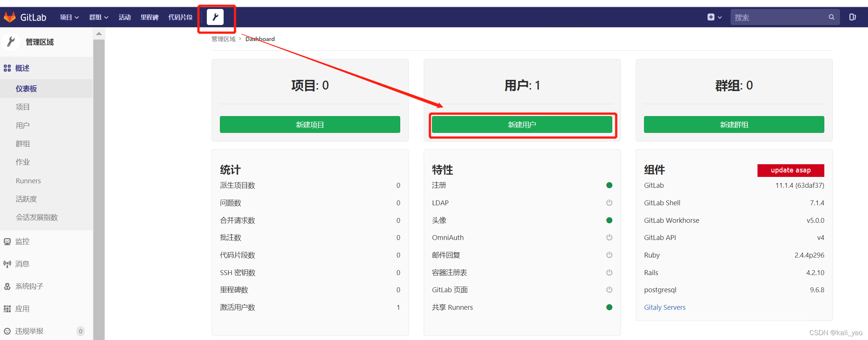The image size is (868, 340).
Task: Click the 应用 applications grid icon
Action: (7, 309)
